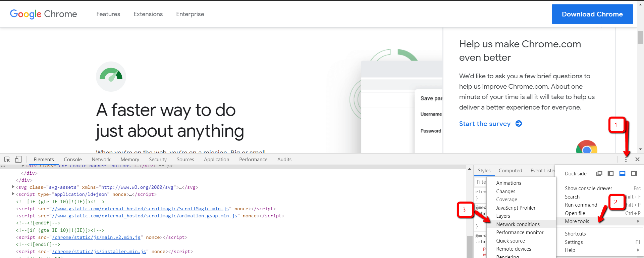644x258 pixels.
Task: Open the Network tab
Action: point(101,160)
